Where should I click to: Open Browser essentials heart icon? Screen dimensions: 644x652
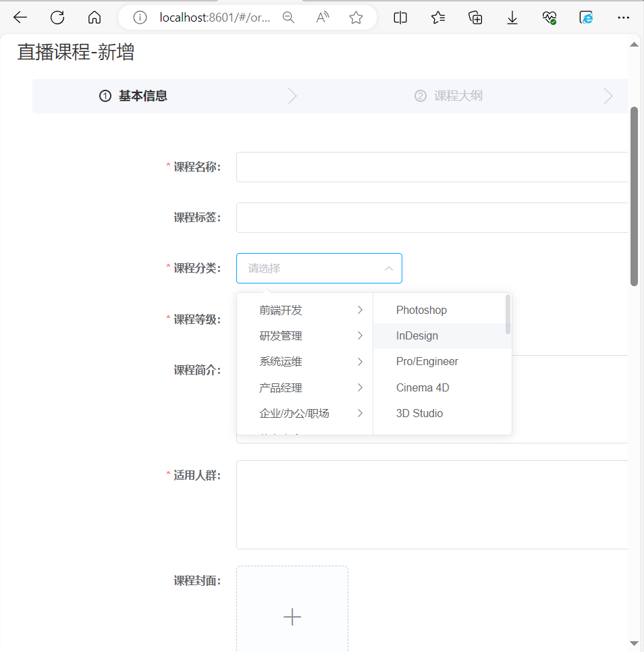click(549, 18)
